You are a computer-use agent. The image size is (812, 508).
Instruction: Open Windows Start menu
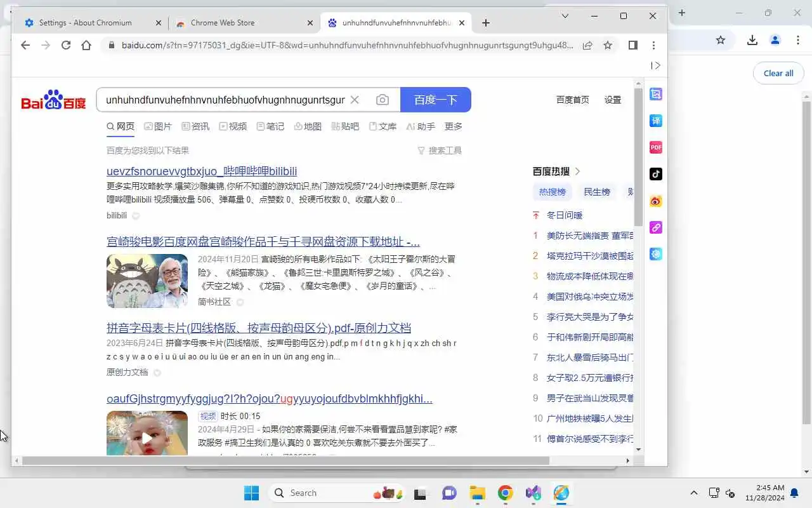(252, 493)
